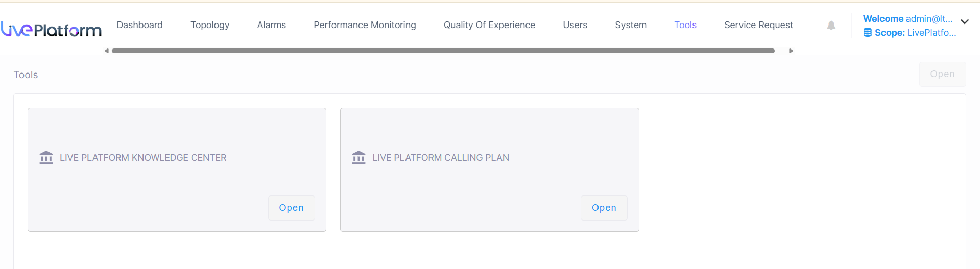Click the Scope database icon

pyautogui.click(x=868, y=33)
